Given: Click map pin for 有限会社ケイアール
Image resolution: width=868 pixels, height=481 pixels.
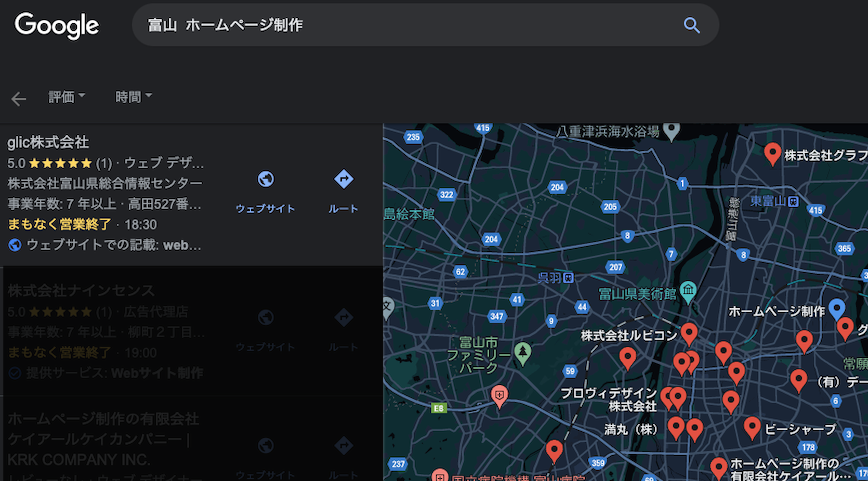Looking at the screenshot, I should pos(719,468).
